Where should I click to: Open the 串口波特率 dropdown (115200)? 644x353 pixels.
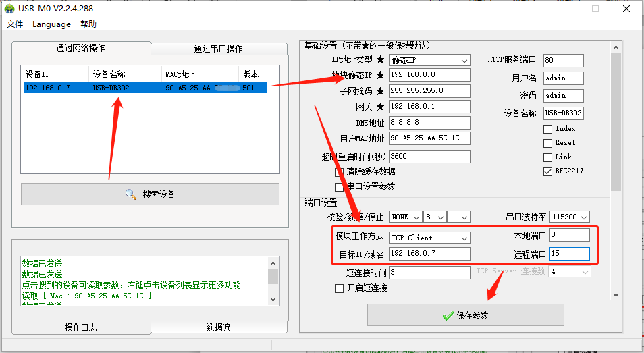coord(570,217)
